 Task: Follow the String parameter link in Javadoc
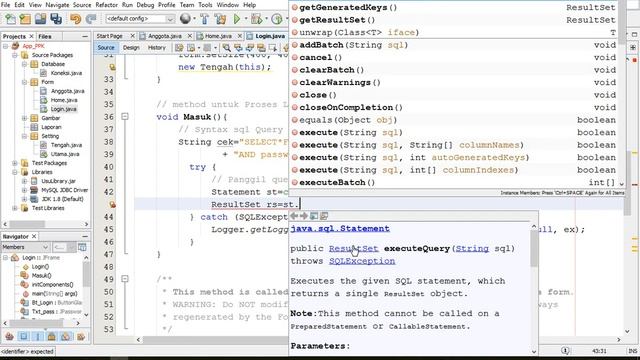[x=472, y=249]
